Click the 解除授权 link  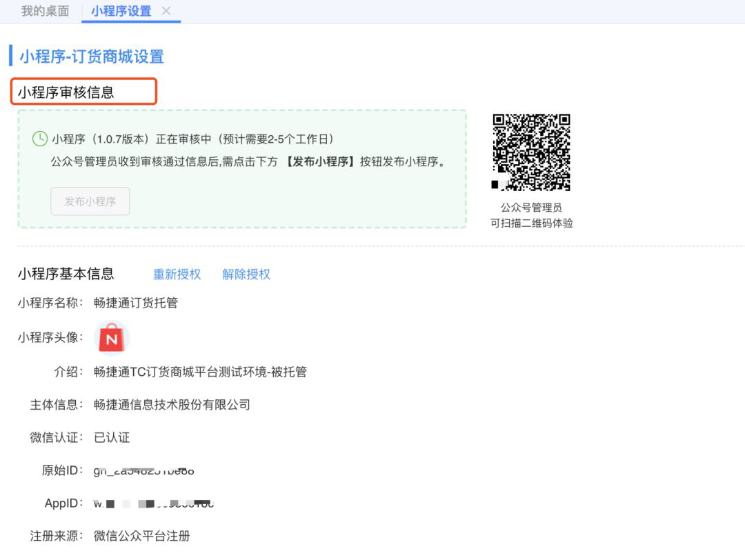[x=246, y=274]
